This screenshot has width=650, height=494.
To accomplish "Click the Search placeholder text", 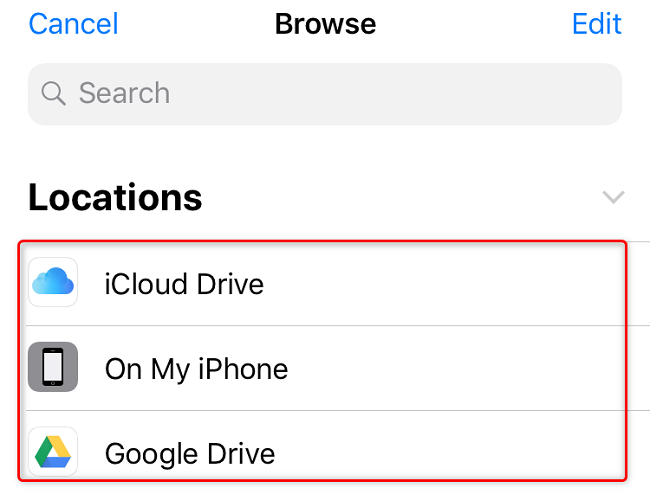I will (124, 94).
